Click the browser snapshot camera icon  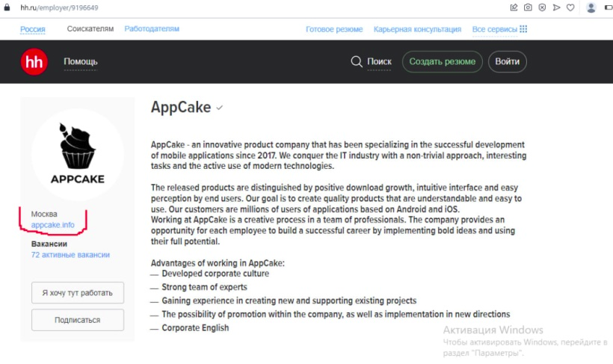coord(528,7)
